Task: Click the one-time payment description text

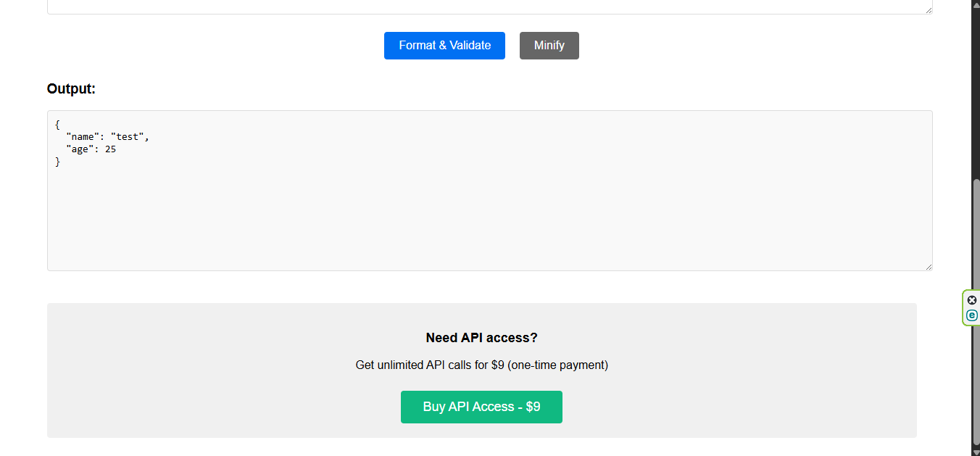Action: [x=481, y=365]
